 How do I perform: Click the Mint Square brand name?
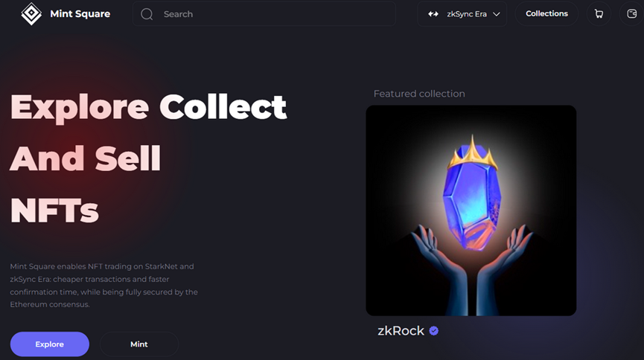coord(80,14)
